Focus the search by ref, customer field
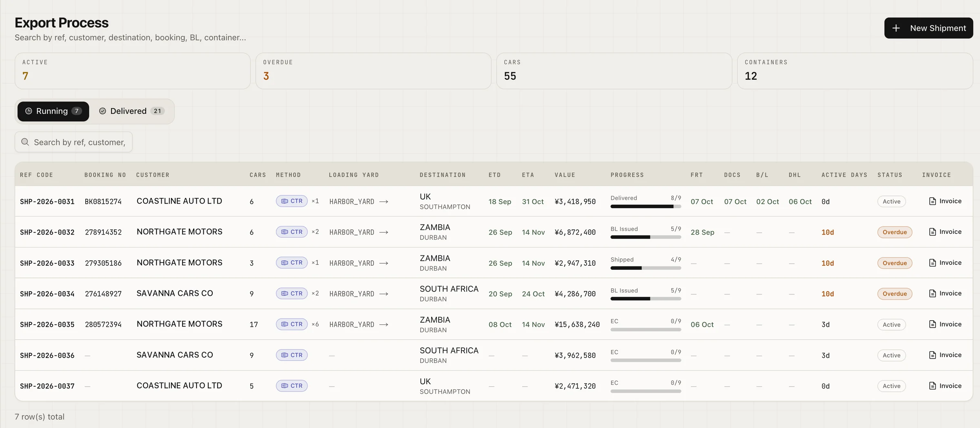 click(73, 142)
